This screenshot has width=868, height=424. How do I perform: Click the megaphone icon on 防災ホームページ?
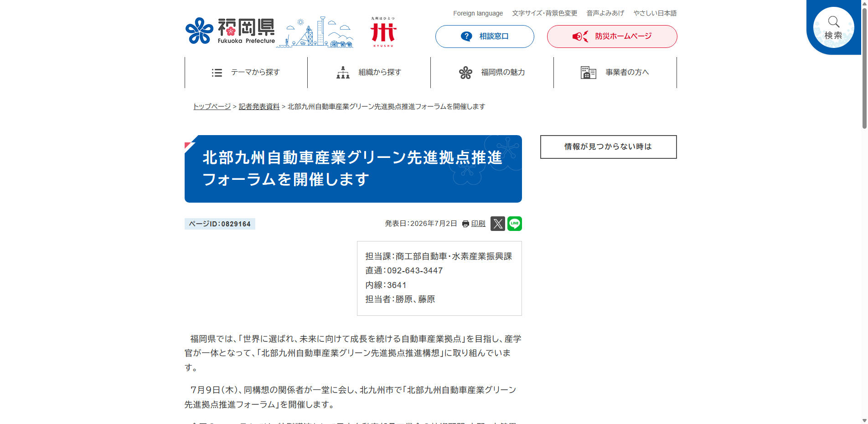click(580, 37)
